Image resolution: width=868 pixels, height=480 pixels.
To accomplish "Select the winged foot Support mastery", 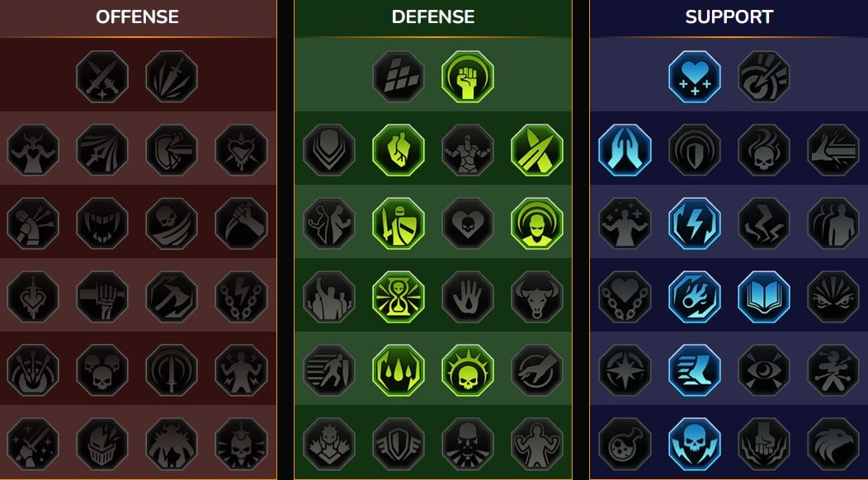I will click(695, 370).
